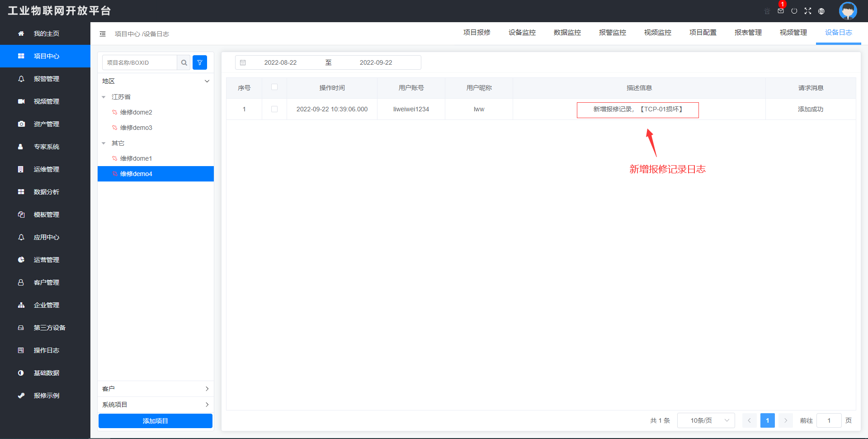Select project 维修dome1 in the tree

click(156, 158)
